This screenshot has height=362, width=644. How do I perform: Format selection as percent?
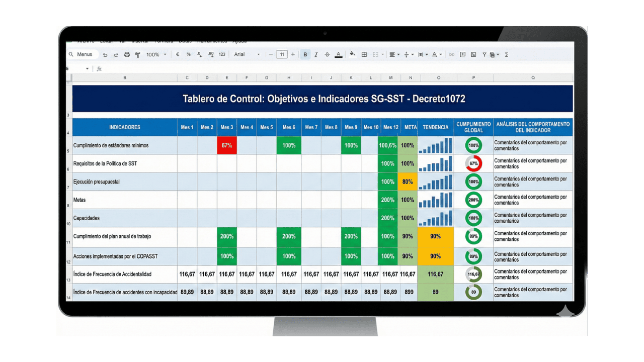pyautogui.click(x=188, y=54)
